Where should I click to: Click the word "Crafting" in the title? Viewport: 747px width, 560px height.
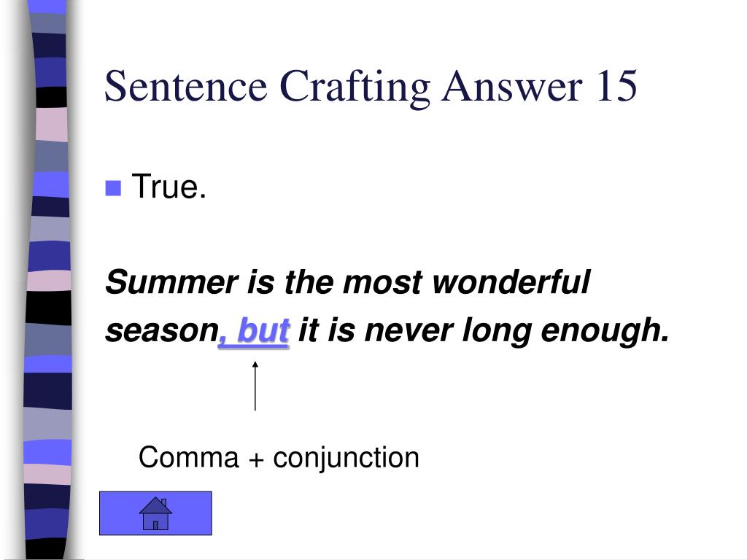[355, 87]
